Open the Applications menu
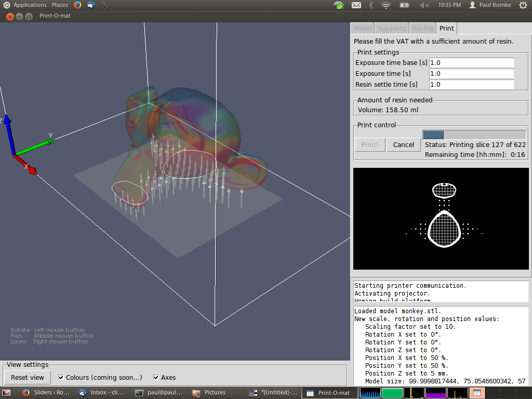532x399 pixels. point(30,5)
